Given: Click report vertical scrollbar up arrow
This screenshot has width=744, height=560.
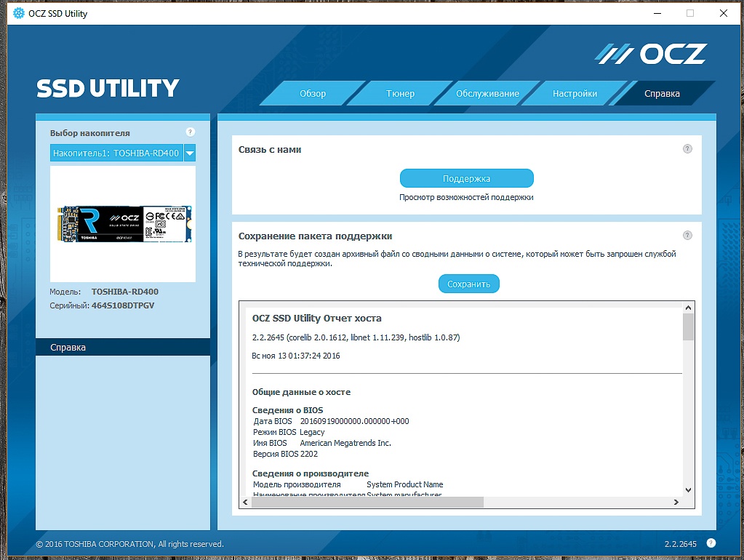Looking at the screenshot, I should (688, 308).
